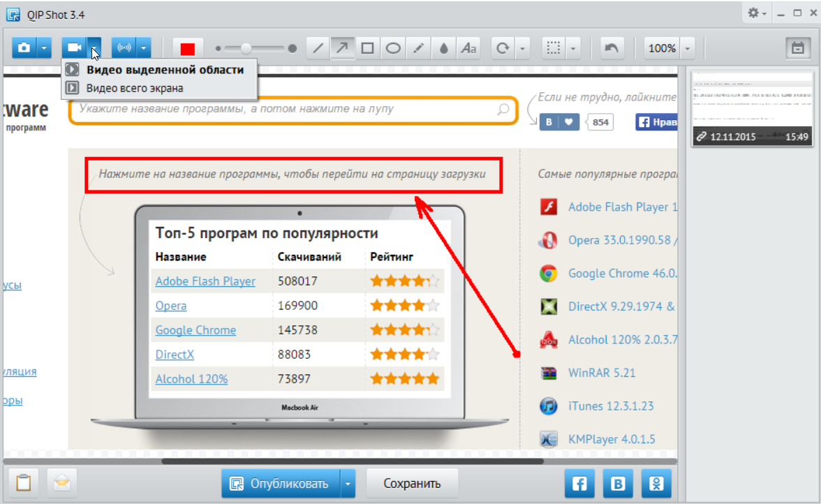Click the 100% zoom level field

(x=662, y=48)
